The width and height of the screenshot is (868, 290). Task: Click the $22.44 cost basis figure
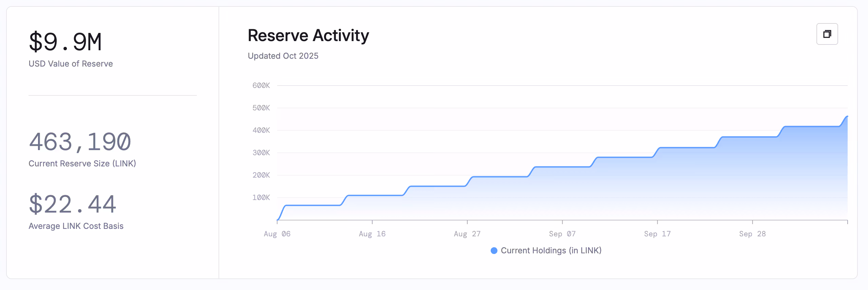[73, 204]
